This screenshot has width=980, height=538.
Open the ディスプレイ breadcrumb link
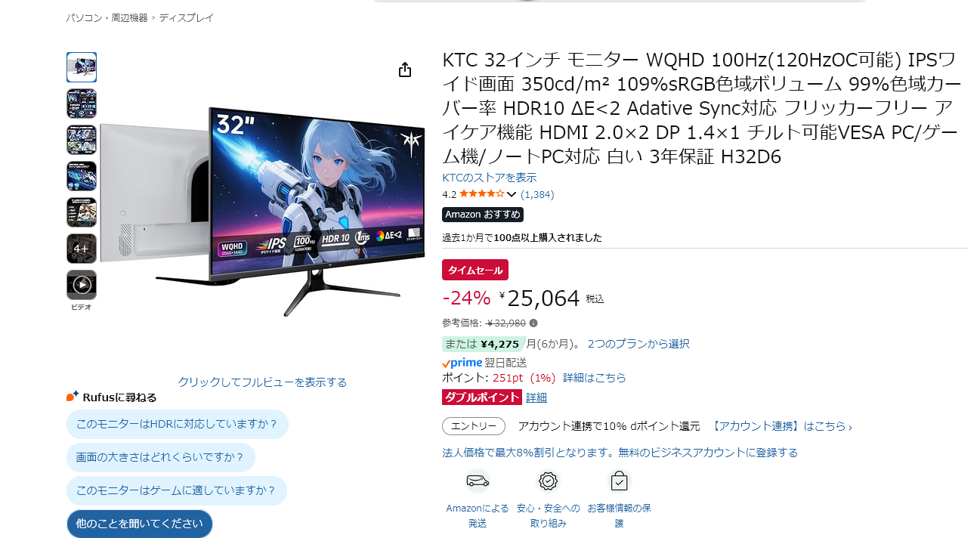[x=186, y=17]
